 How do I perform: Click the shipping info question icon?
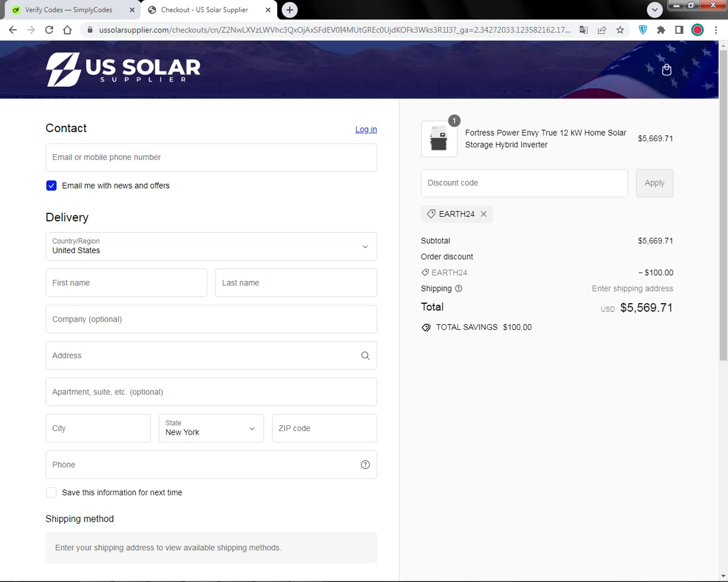(x=459, y=289)
